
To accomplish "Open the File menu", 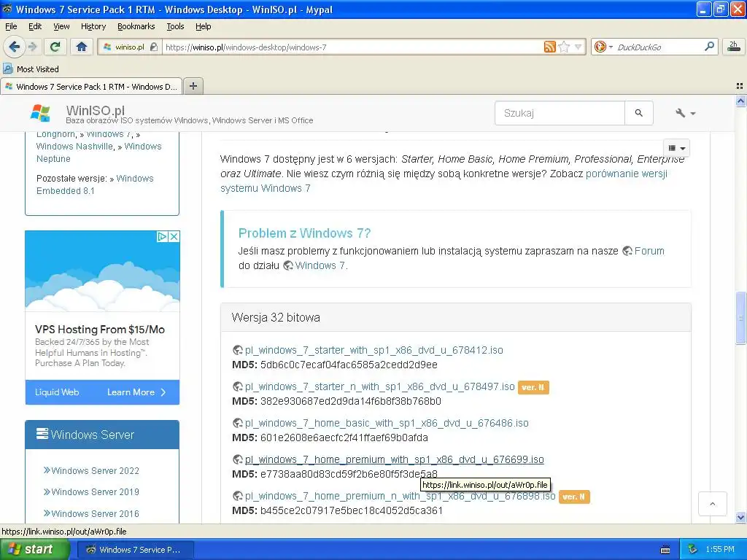I will tap(11, 26).
